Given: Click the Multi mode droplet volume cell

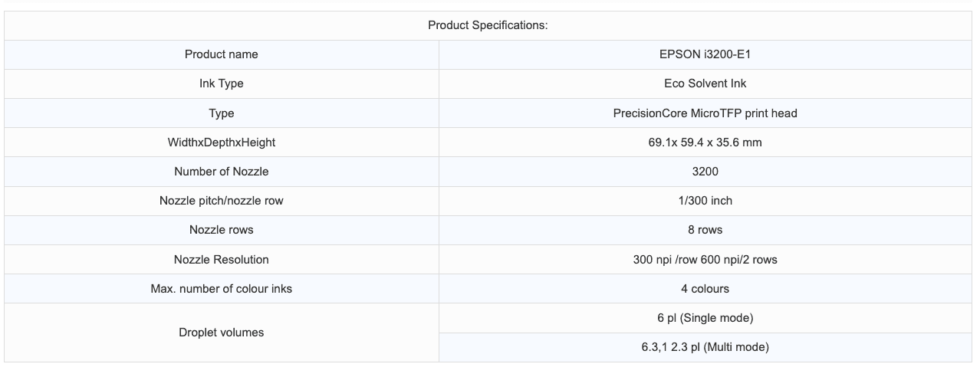Looking at the screenshot, I should click(x=705, y=347).
